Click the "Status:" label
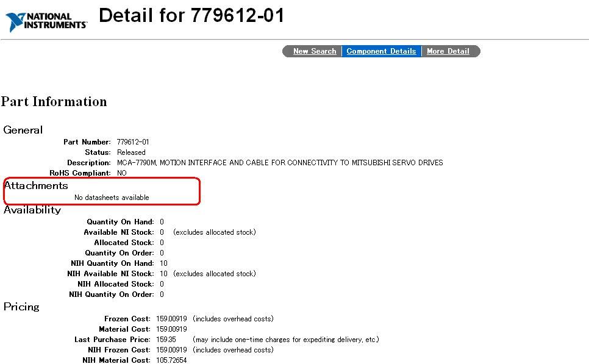 pos(98,152)
